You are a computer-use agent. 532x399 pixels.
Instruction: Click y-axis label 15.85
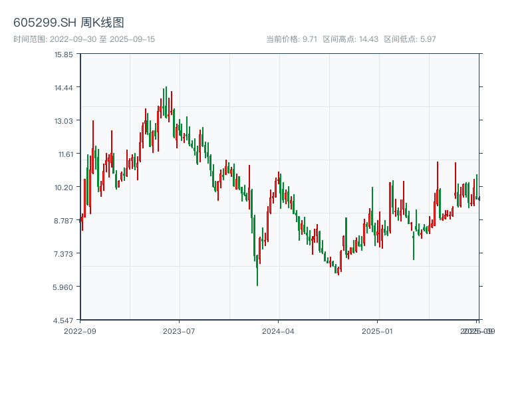[x=63, y=55]
